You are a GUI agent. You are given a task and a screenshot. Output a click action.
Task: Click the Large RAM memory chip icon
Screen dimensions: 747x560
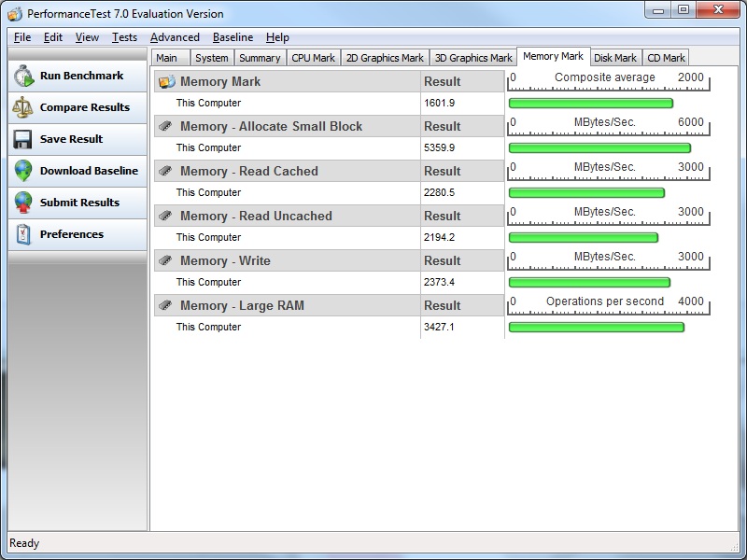[165, 305]
